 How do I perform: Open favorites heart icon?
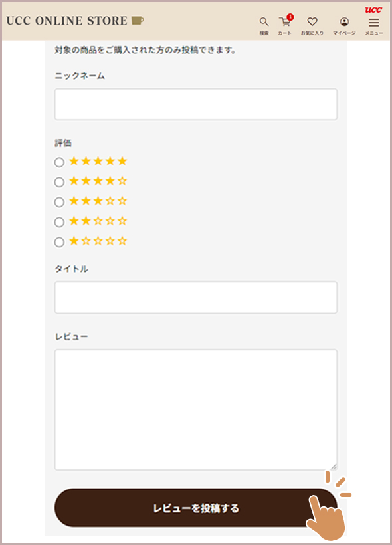[x=312, y=21]
